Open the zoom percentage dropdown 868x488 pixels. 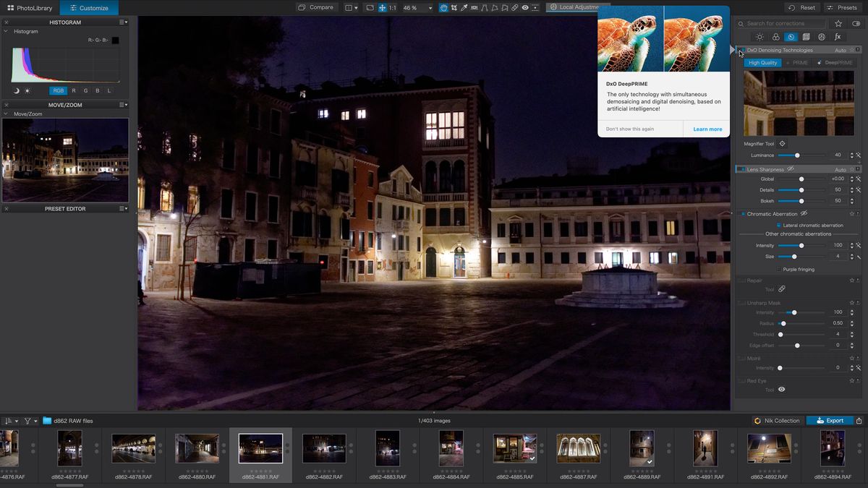pos(430,7)
